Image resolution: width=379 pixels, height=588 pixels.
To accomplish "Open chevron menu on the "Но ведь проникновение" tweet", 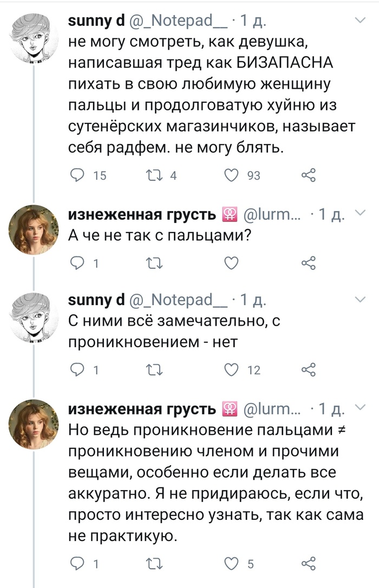I will click(360, 408).
